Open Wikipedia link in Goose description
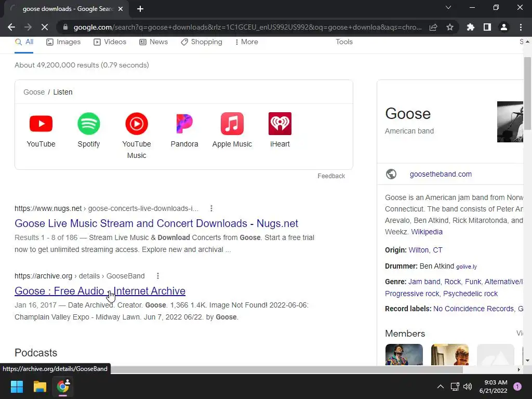 427,232
